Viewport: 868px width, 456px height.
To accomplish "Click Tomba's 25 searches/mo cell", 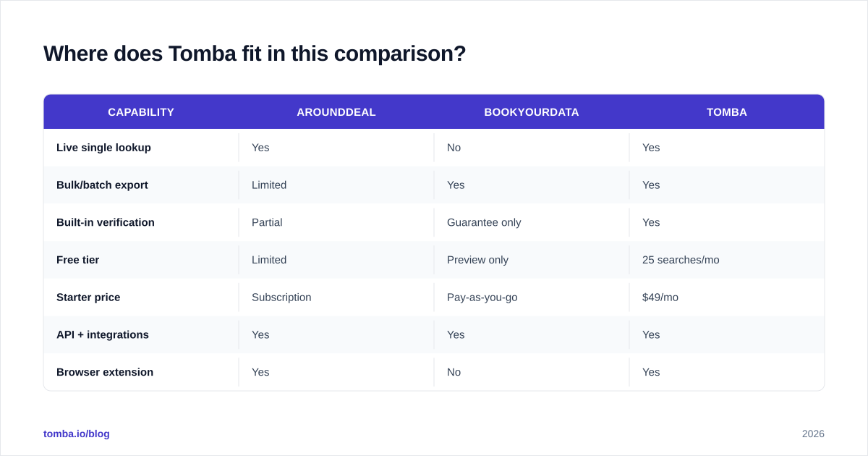I will coord(681,260).
